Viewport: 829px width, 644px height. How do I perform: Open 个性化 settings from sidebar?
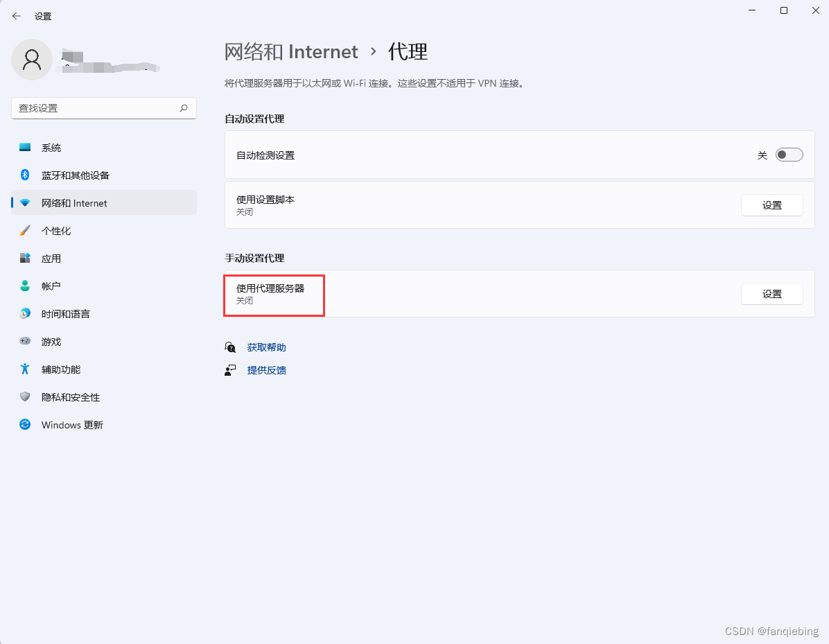coord(104,231)
